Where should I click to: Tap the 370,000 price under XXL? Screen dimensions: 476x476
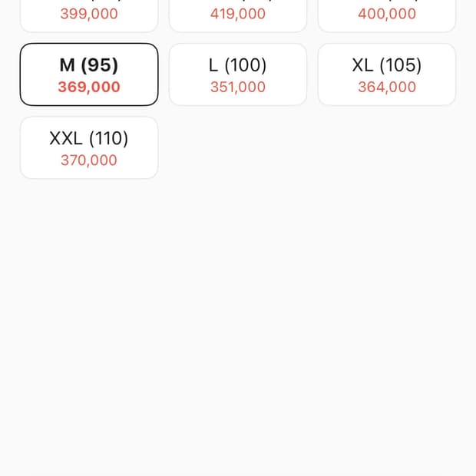coord(89,160)
